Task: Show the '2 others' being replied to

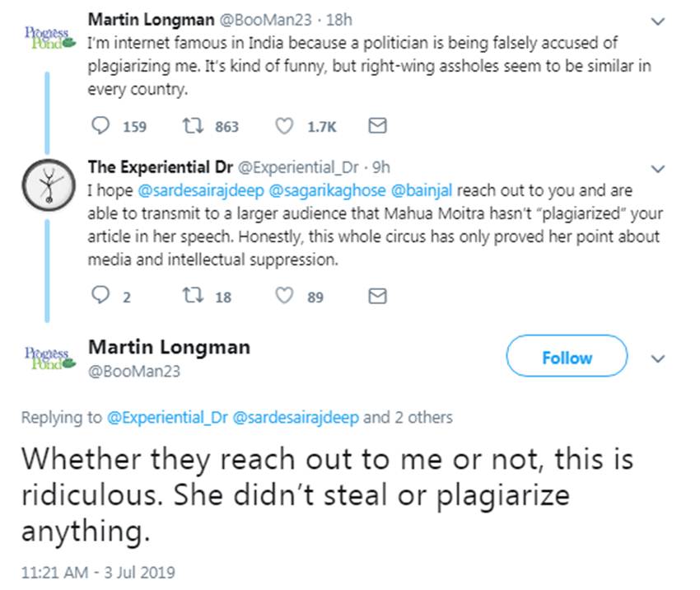Action: tap(407, 418)
